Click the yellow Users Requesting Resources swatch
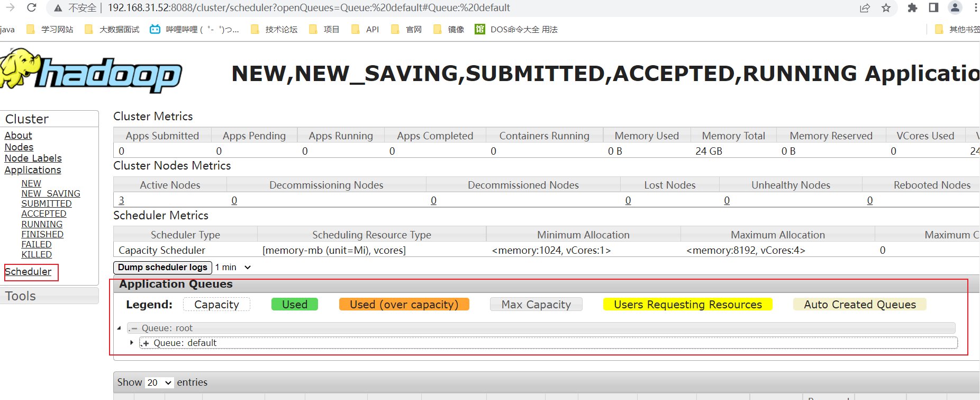Viewport: 980px width, 400px height. [688, 305]
